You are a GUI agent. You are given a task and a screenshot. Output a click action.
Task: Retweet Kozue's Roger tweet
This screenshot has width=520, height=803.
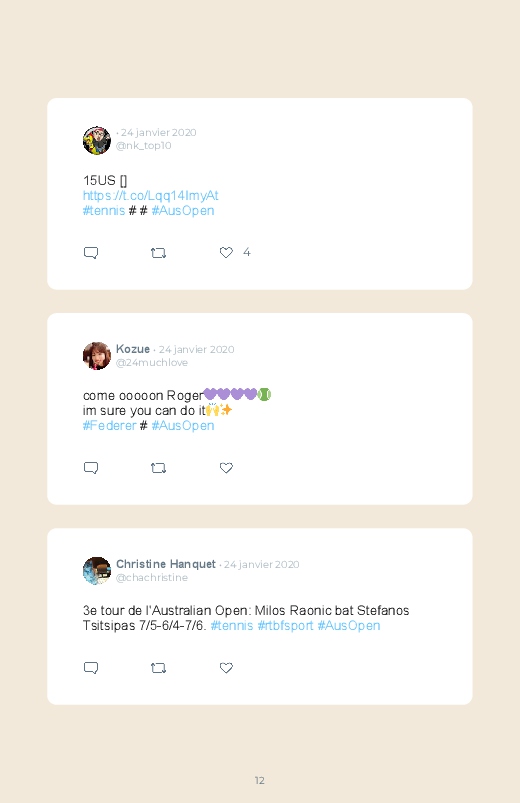click(158, 468)
